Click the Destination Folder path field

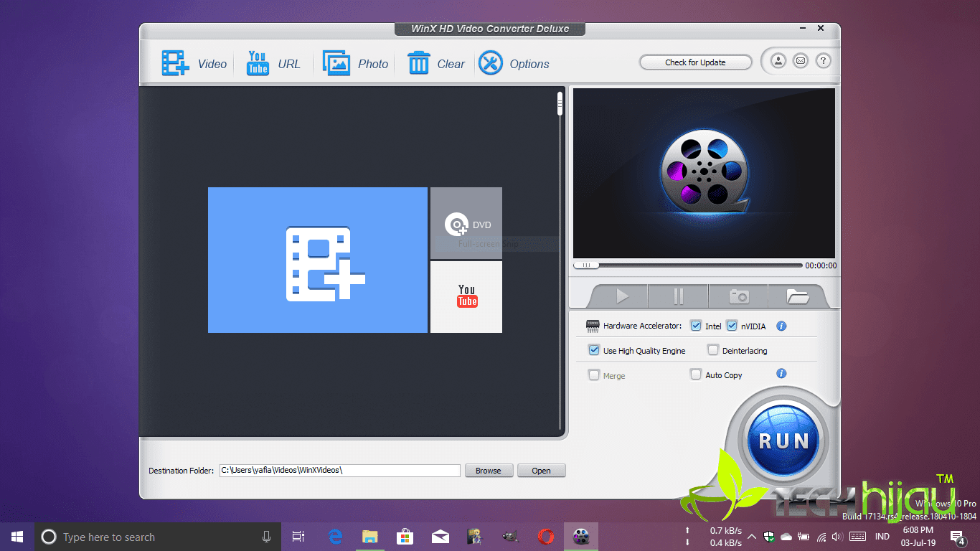click(x=339, y=471)
